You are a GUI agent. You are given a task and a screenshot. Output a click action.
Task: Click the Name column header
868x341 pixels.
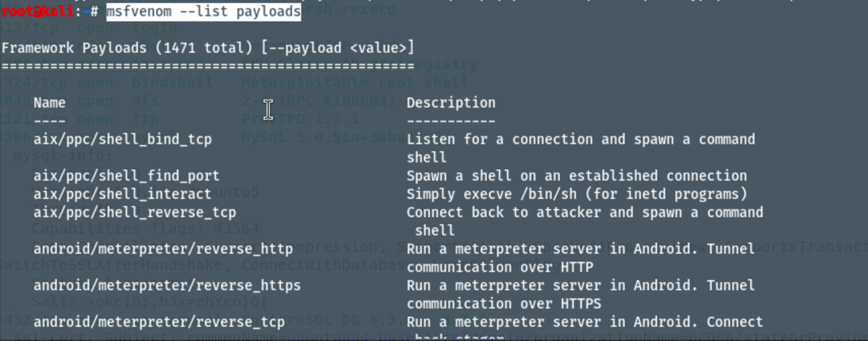pyautogui.click(x=49, y=103)
